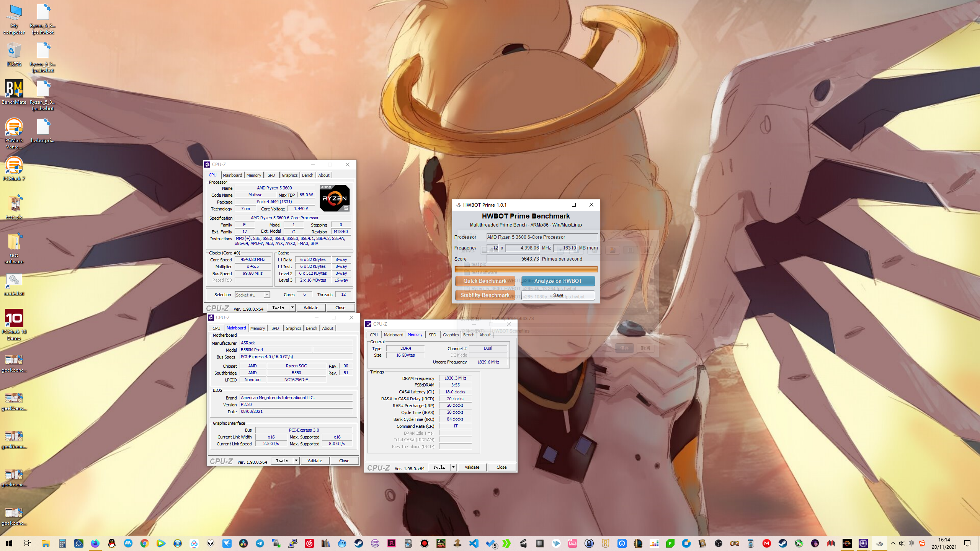Open QQ penguin icon in taskbar

pos(111,543)
